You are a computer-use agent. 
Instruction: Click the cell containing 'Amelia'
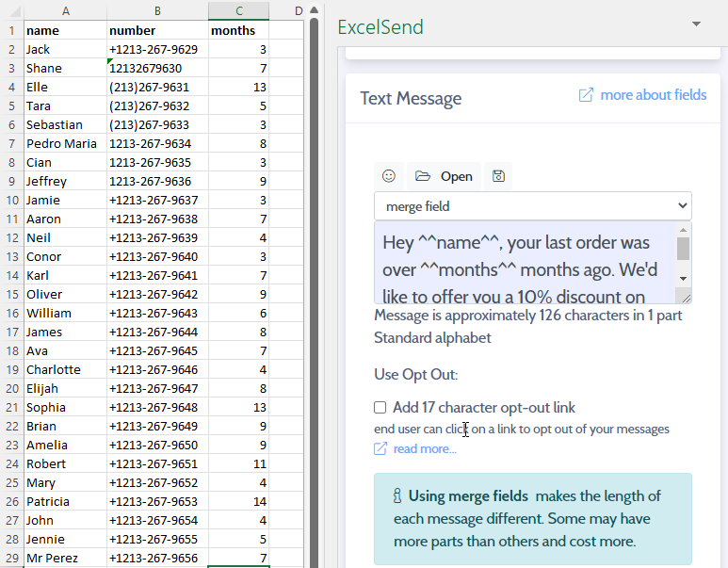(66, 445)
